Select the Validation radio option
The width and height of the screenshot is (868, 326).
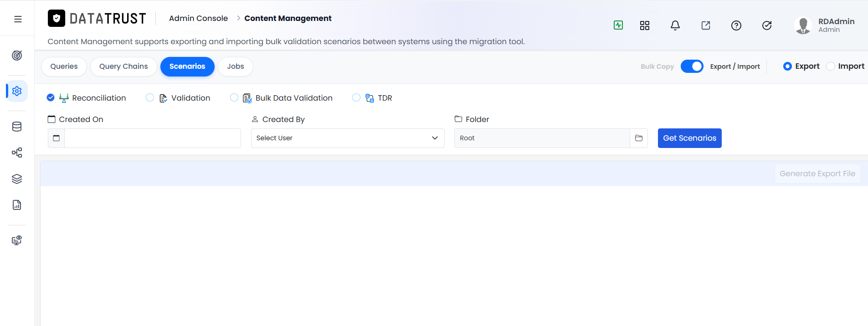click(150, 97)
